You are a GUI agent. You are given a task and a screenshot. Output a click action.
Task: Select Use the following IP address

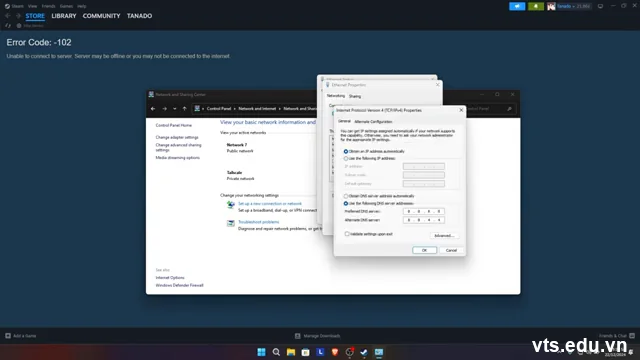(x=346, y=158)
